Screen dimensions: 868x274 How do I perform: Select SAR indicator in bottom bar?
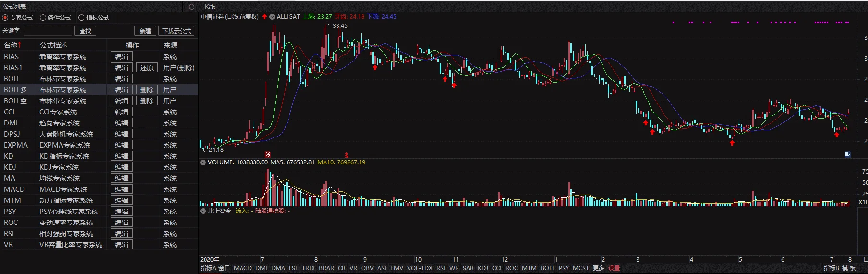pos(468,268)
